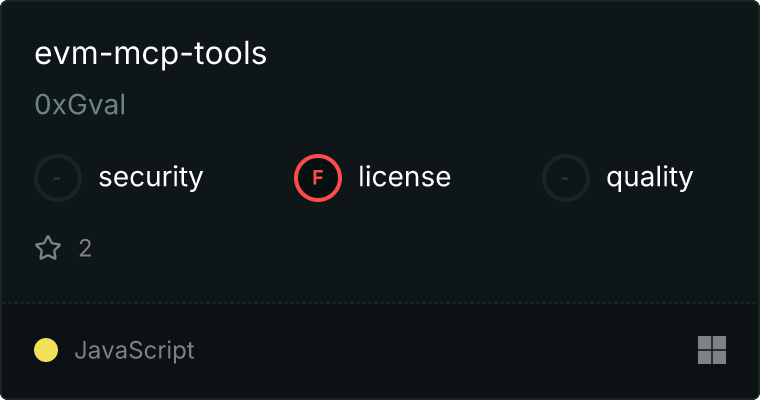Viewport: 760px width, 400px height.
Task: Open the evm-mcp-tools server title
Action: (x=150, y=53)
